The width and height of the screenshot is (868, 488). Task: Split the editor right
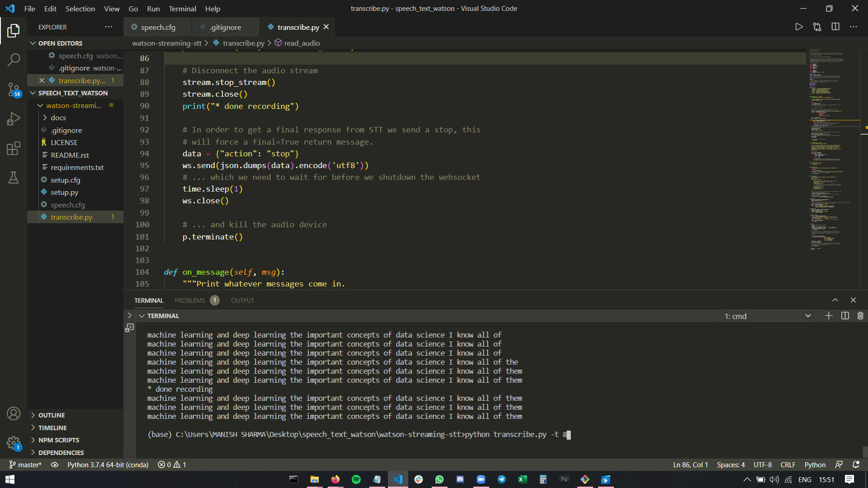point(835,27)
